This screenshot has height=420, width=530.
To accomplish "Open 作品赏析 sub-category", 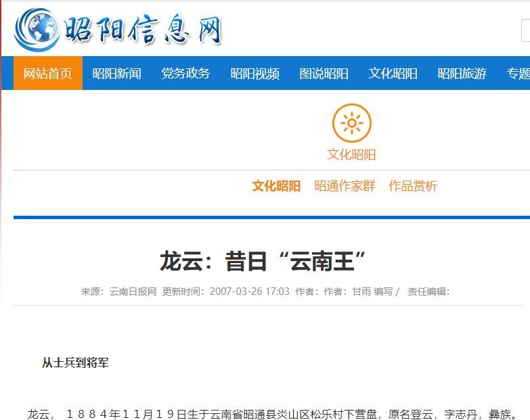I will click(413, 186).
